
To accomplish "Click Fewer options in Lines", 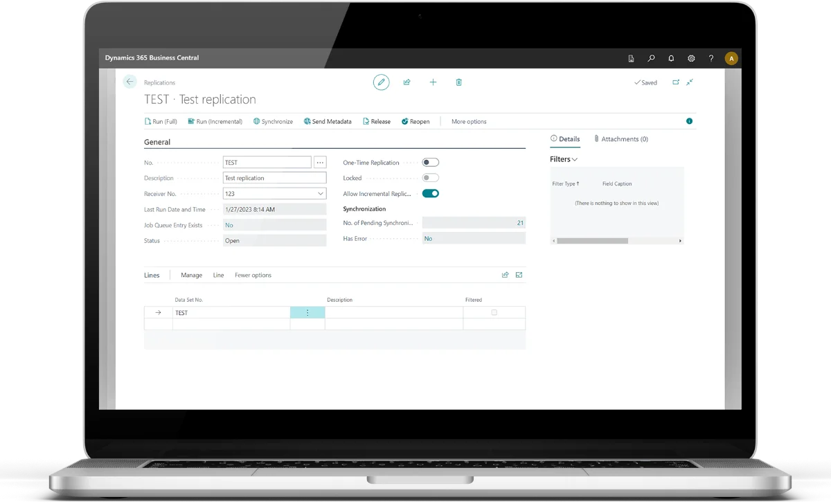I will pos(253,276).
